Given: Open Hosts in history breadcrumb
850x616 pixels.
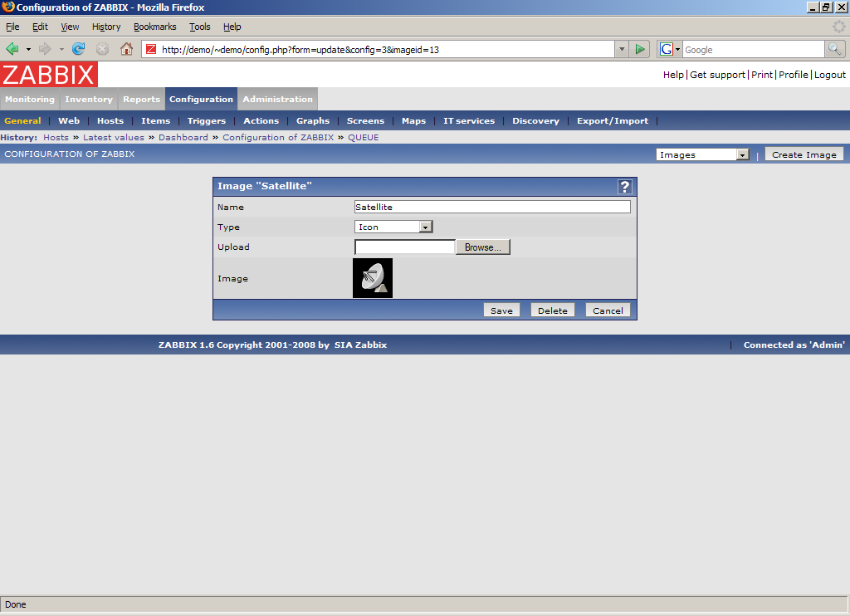Looking at the screenshot, I should (x=56, y=137).
